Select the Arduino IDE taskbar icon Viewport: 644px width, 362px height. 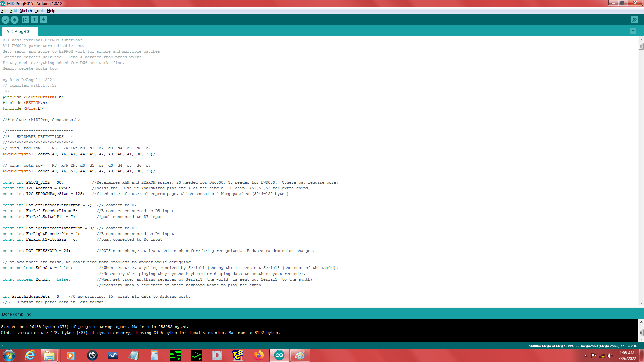coord(279,355)
